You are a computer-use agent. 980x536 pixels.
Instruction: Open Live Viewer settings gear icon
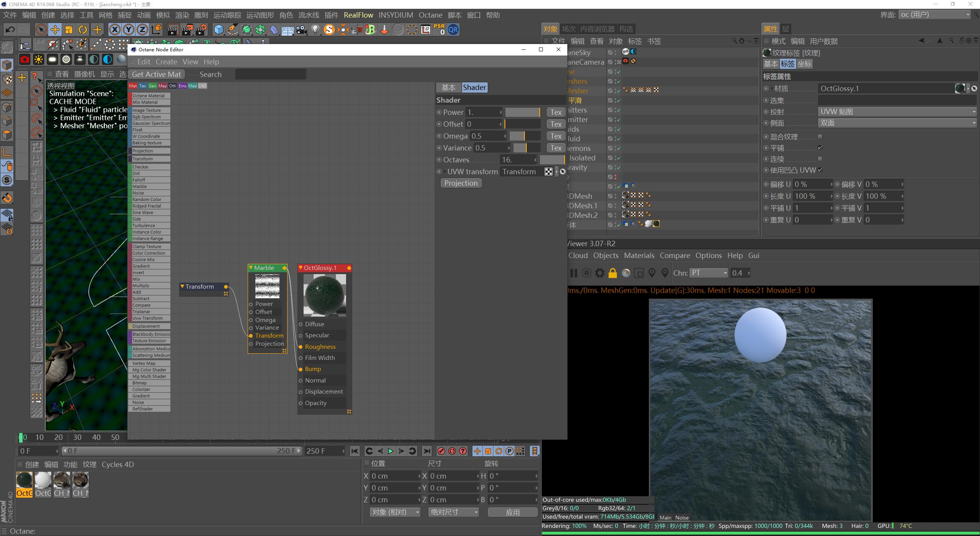point(599,273)
